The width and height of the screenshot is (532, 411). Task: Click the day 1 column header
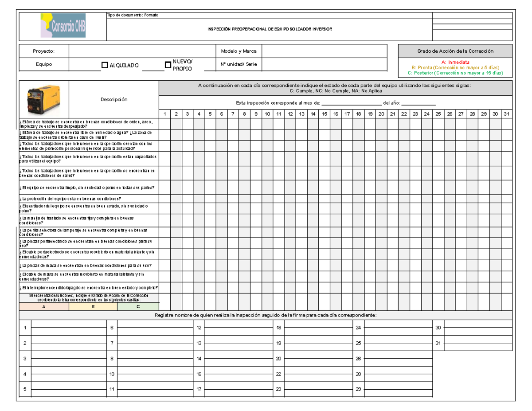pyautogui.click(x=164, y=114)
